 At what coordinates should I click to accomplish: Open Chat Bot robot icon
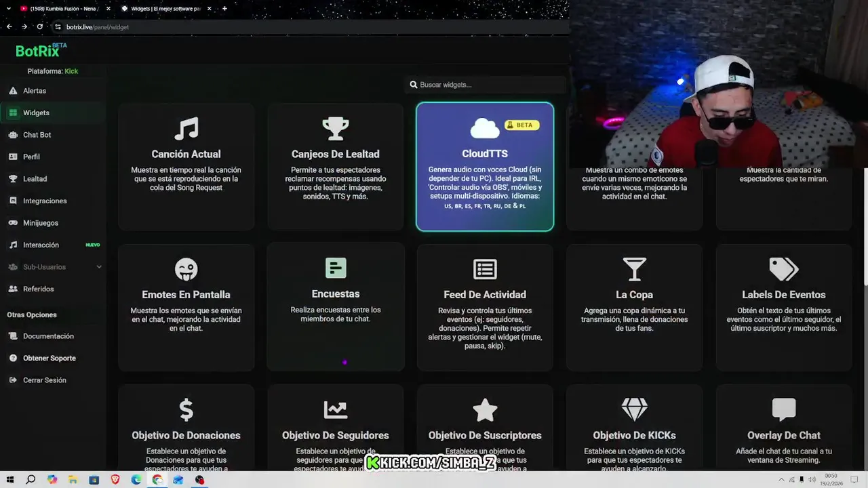click(13, 135)
